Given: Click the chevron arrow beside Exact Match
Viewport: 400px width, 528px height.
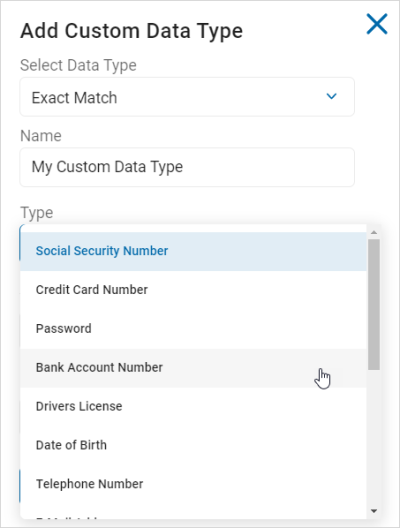Looking at the screenshot, I should (x=331, y=96).
